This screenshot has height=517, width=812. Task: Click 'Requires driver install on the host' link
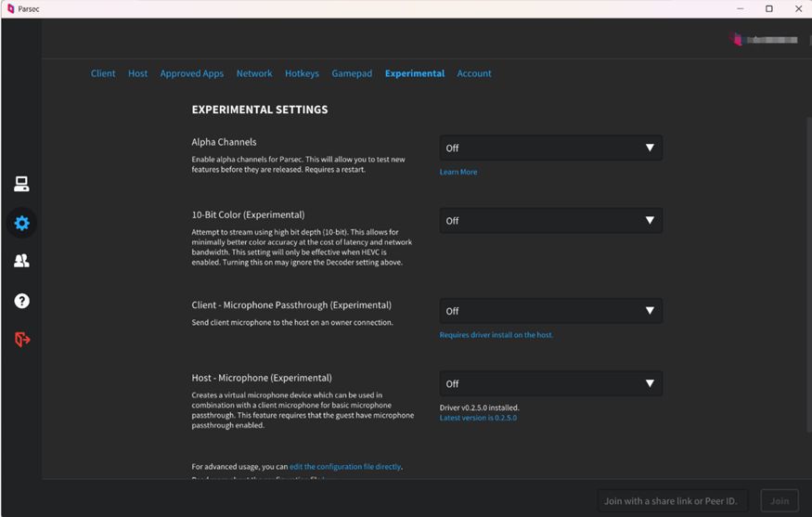pyautogui.click(x=496, y=335)
